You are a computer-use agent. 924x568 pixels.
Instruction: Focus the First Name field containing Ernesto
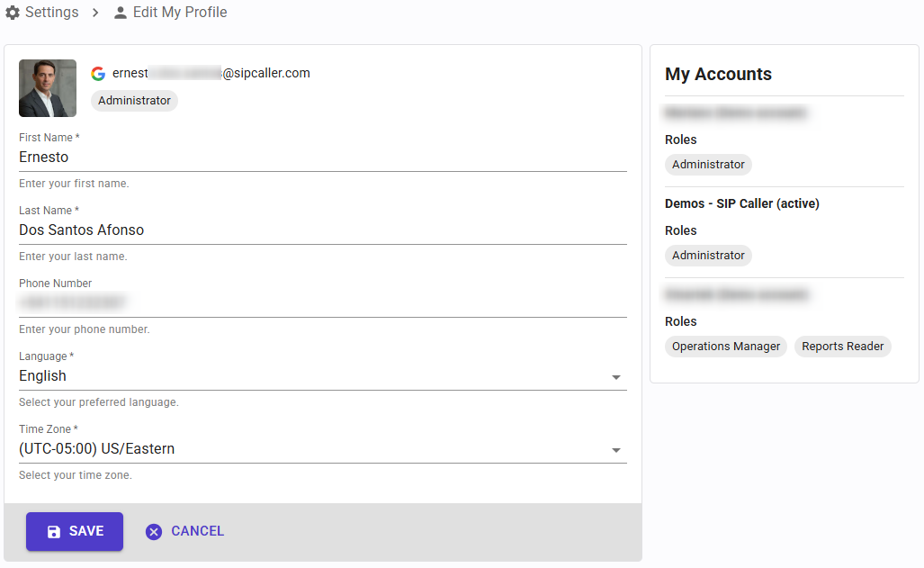coord(322,158)
